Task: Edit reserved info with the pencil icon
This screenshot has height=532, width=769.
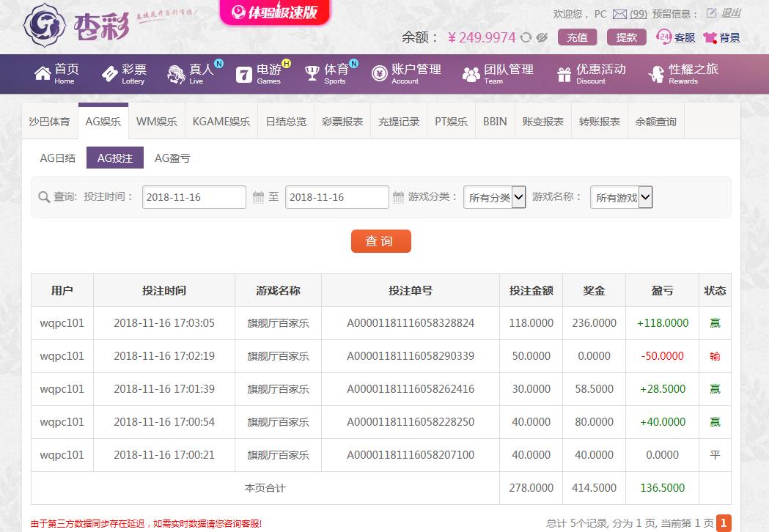Action: point(711,13)
